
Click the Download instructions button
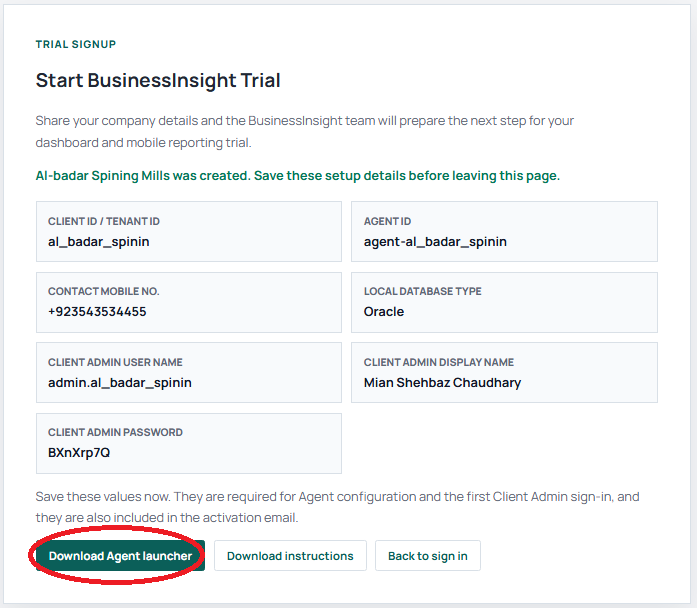point(290,556)
